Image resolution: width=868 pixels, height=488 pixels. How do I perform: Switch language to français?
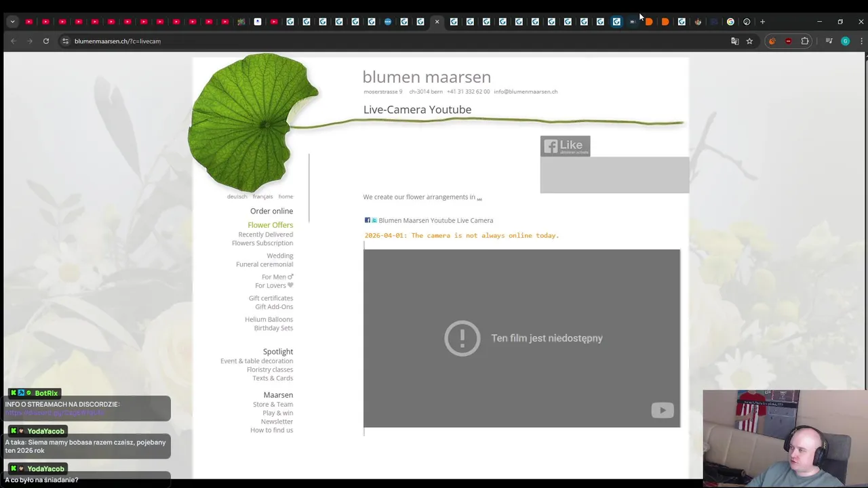pos(262,197)
